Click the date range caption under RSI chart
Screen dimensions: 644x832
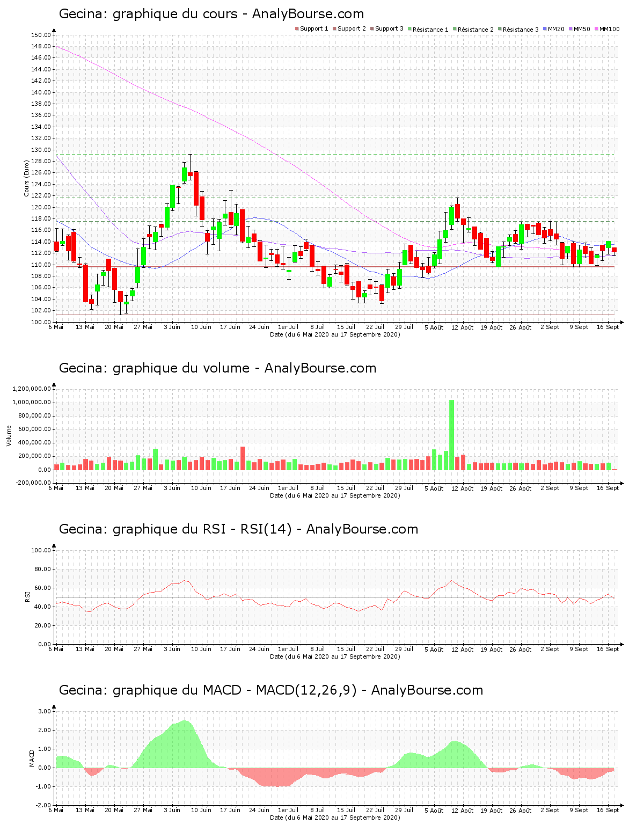[335, 656]
